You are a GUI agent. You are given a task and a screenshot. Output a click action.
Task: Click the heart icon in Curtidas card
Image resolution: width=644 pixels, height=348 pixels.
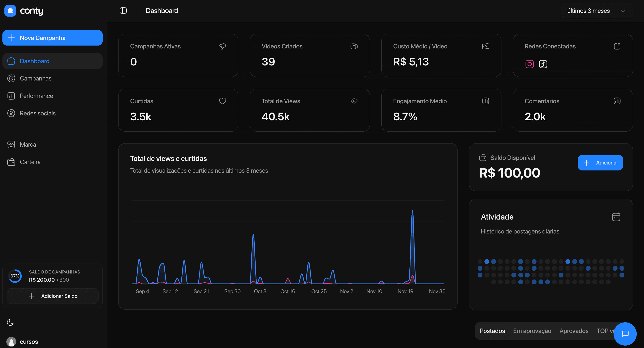[222, 101]
